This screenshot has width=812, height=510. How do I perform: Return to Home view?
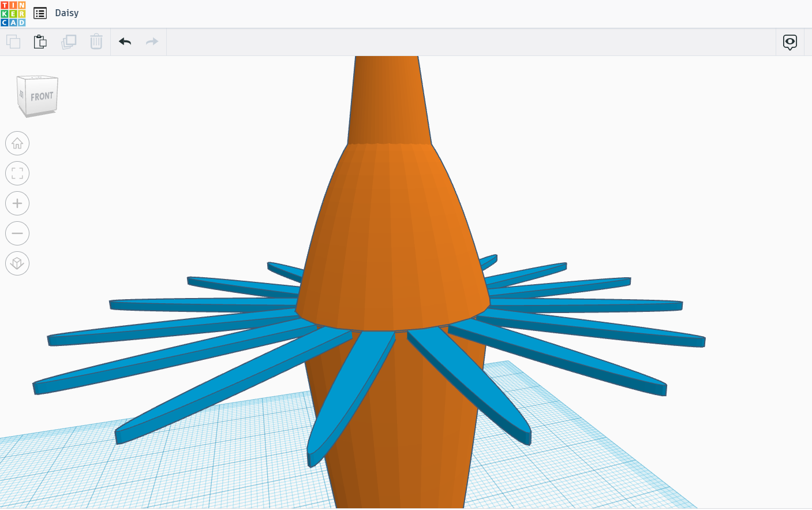[x=17, y=143]
